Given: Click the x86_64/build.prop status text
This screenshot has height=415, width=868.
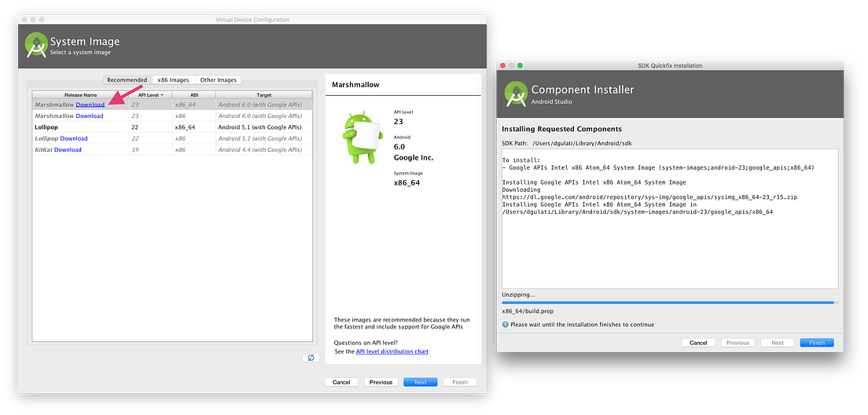Looking at the screenshot, I should [x=528, y=311].
